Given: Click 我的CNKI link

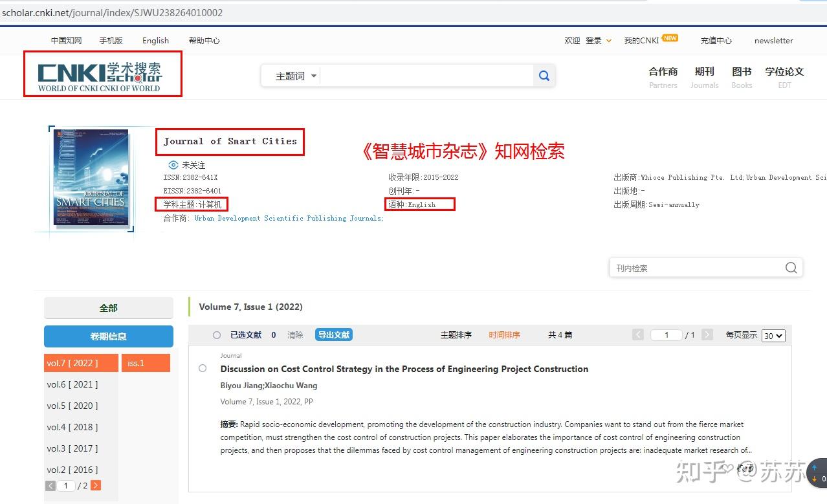Looking at the screenshot, I should point(641,40).
